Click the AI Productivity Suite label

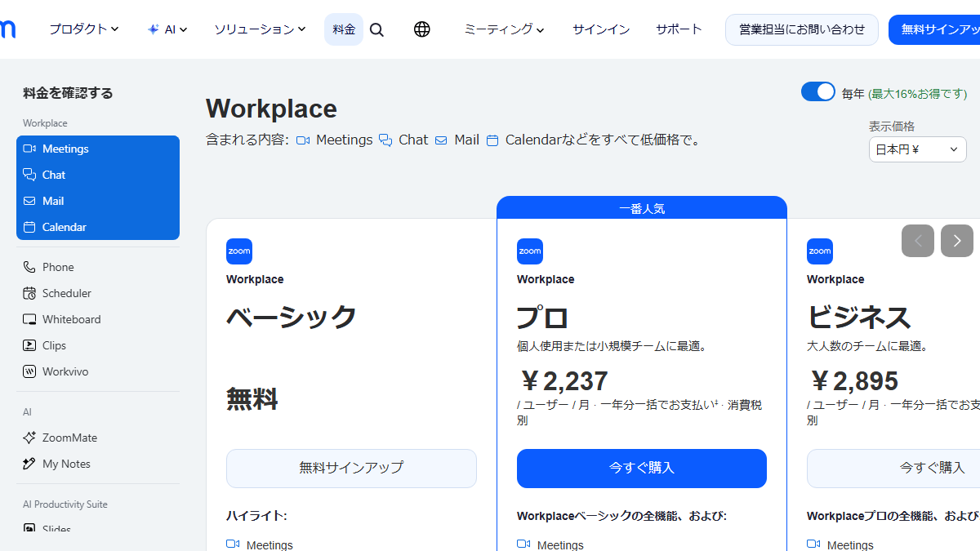(x=65, y=504)
